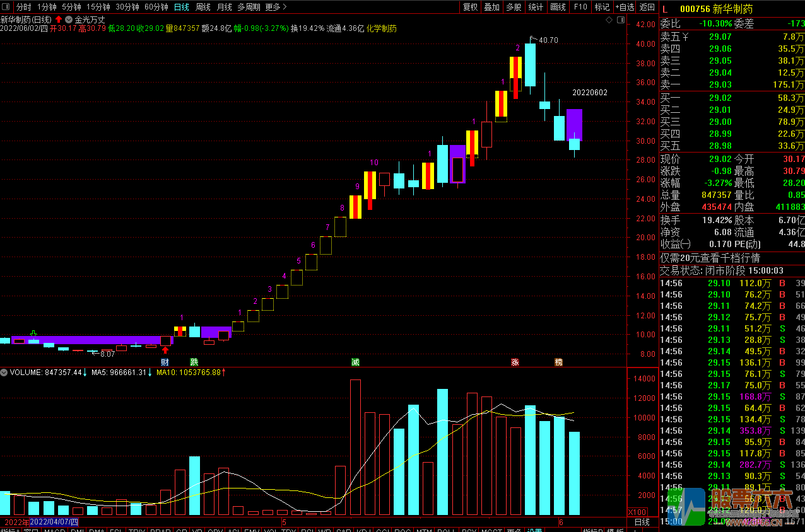805x532 pixels.
Task: Click the red up-arrow icon beside 新华制药(日线)
Action: [59, 19]
